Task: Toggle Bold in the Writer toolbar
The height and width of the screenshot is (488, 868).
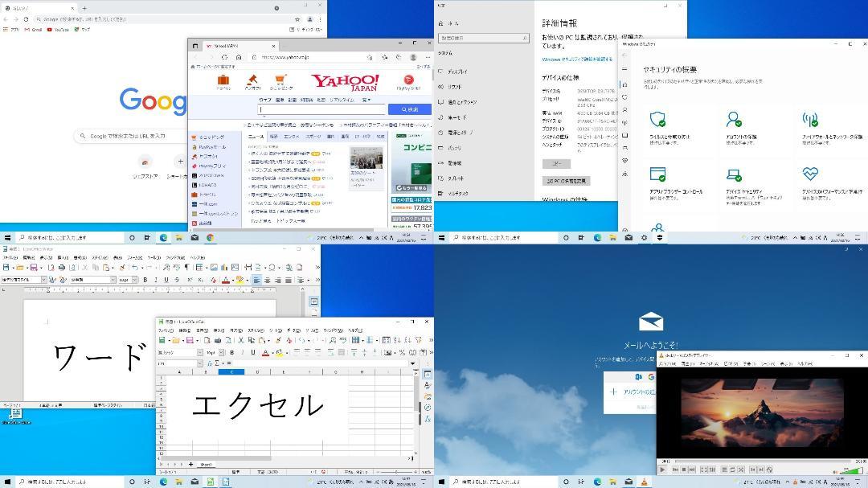Action: [x=145, y=281]
